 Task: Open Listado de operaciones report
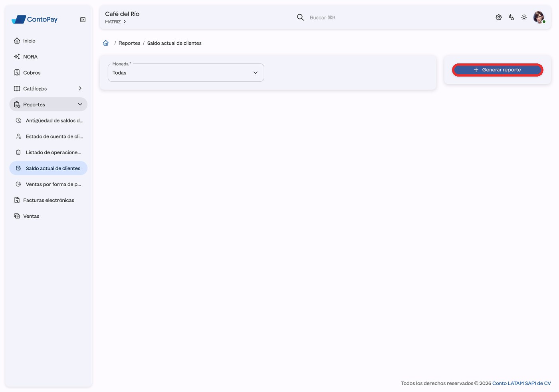pyautogui.click(x=48, y=152)
